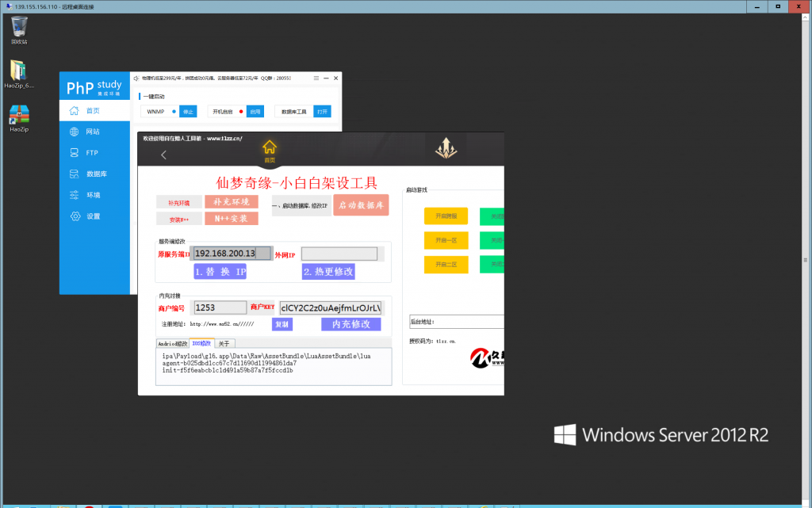
Task: Go back with the left arrow
Action: coord(163,155)
